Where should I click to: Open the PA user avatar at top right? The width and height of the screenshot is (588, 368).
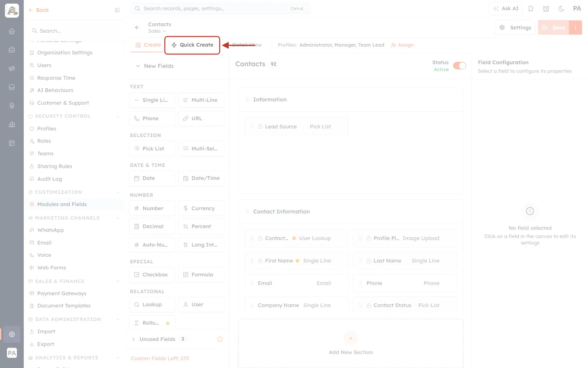577,9
